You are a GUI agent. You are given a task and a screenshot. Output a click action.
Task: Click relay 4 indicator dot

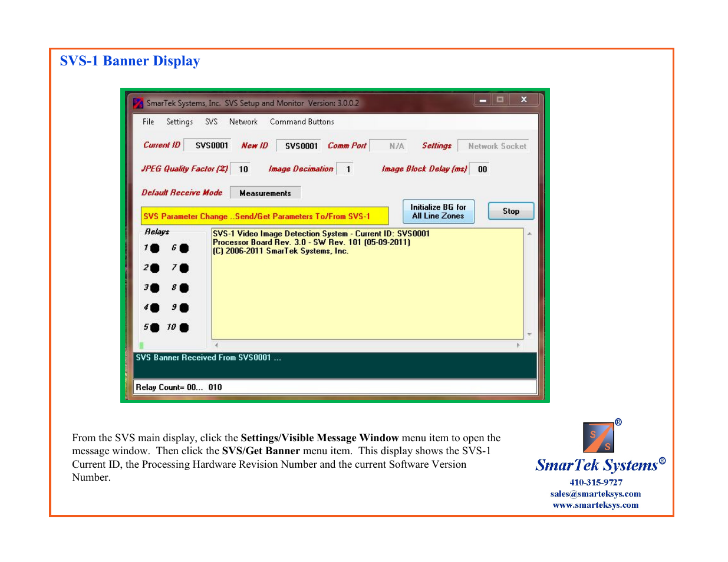[155, 308]
